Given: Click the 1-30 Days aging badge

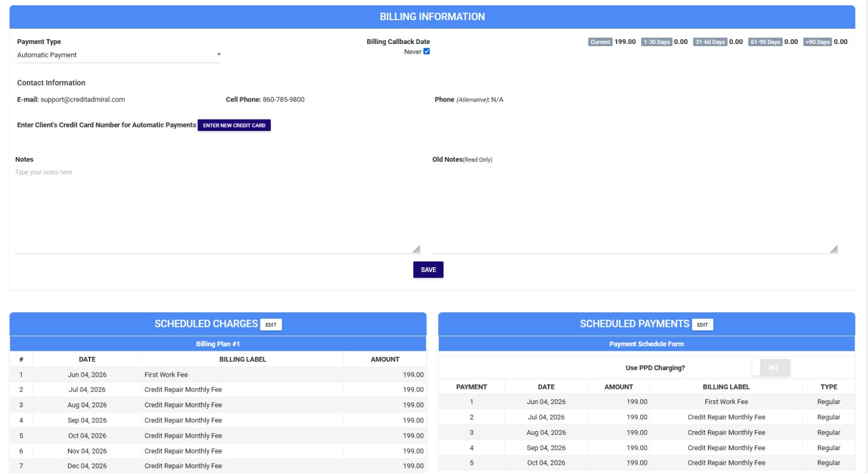Looking at the screenshot, I should click(656, 42).
